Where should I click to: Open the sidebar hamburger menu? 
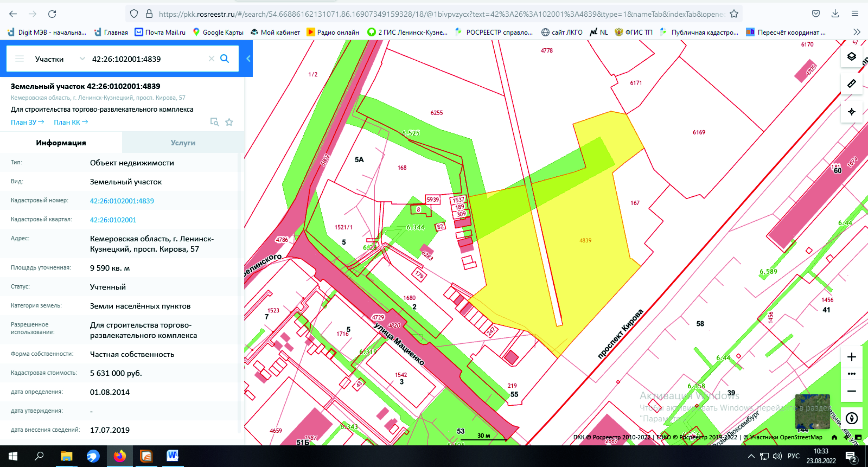click(20, 59)
